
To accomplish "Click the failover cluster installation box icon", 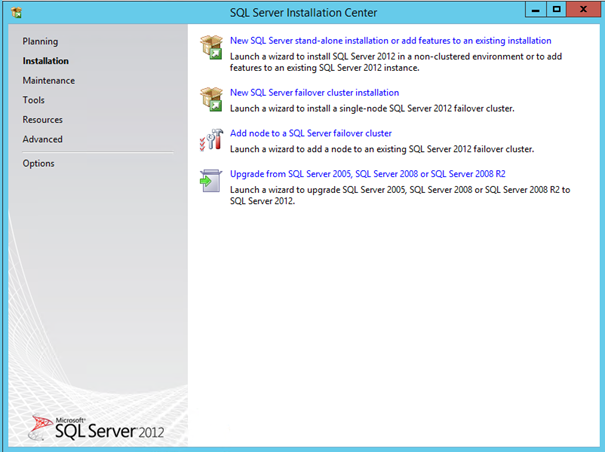I will click(x=211, y=99).
